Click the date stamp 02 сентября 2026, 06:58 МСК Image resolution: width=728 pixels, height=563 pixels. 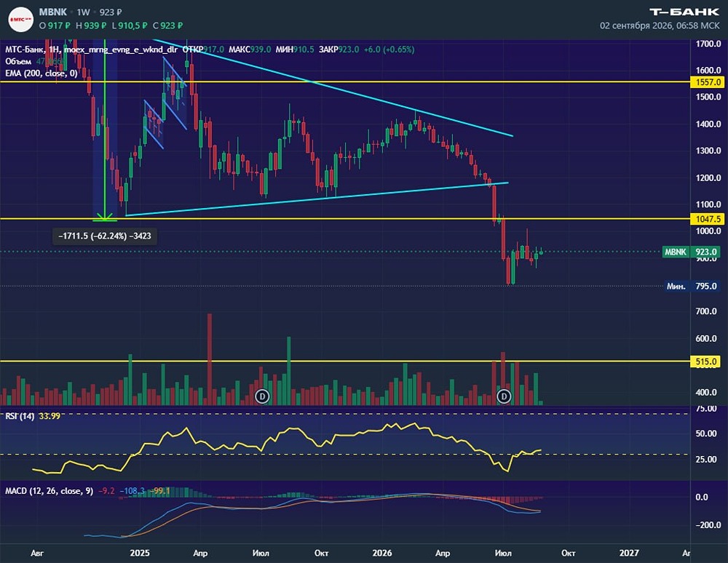coord(660,25)
